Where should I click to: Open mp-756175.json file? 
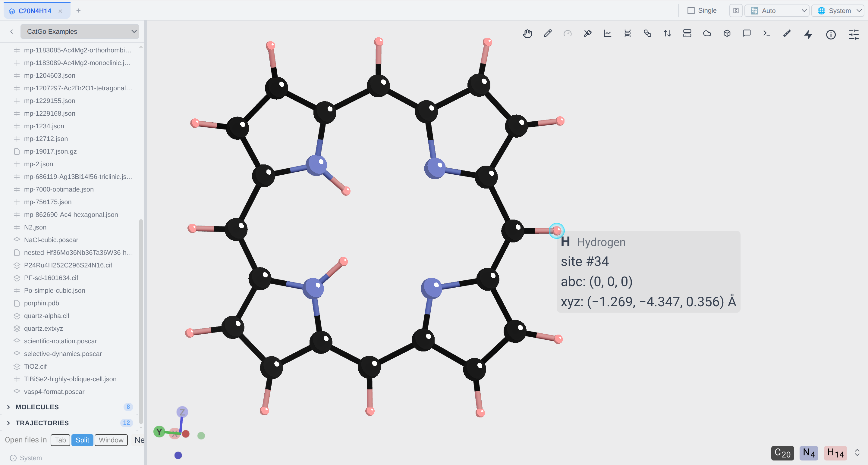point(48,202)
